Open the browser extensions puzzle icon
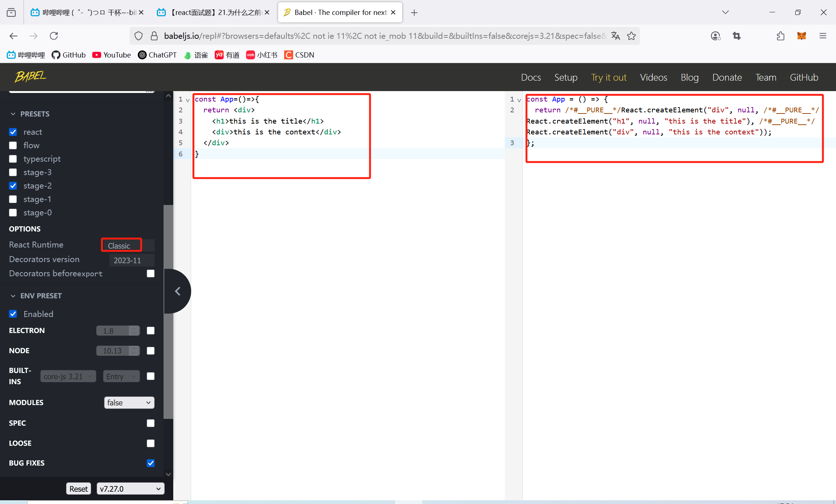This screenshot has height=504, width=836. point(780,36)
